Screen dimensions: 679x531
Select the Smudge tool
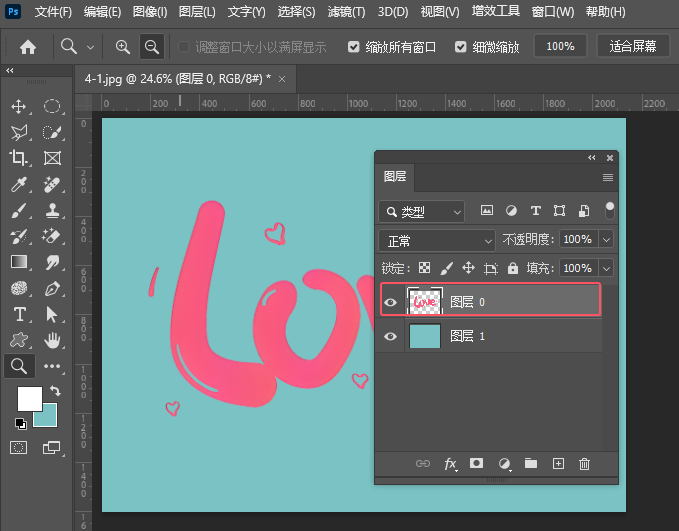click(52, 262)
